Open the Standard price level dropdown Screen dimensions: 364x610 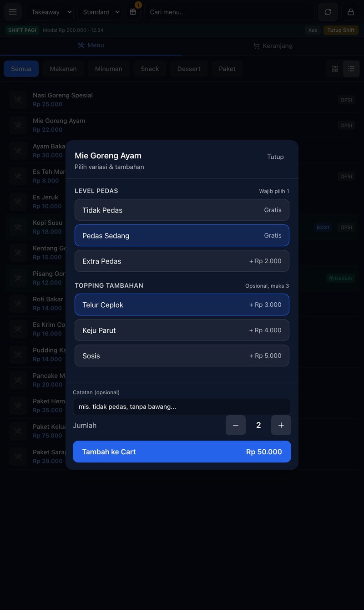pyautogui.click(x=100, y=12)
